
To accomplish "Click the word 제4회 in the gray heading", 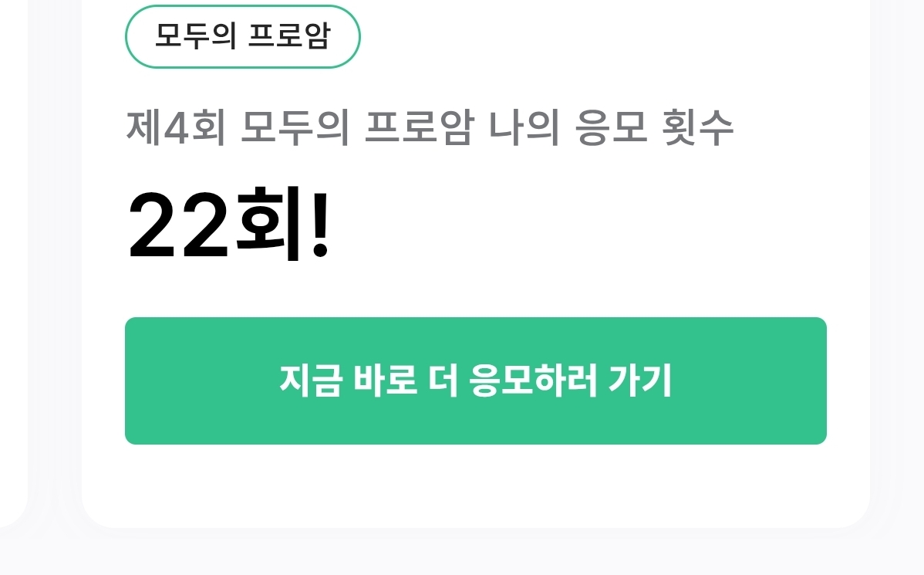I will tap(176, 127).
